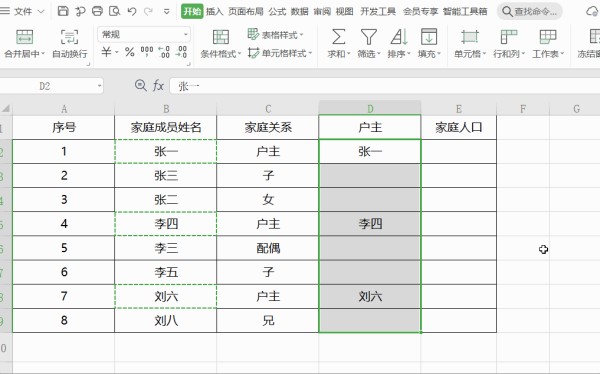Click the 查找命令 search box
The height and width of the screenshot is (374, 600).
coord(530,11)
